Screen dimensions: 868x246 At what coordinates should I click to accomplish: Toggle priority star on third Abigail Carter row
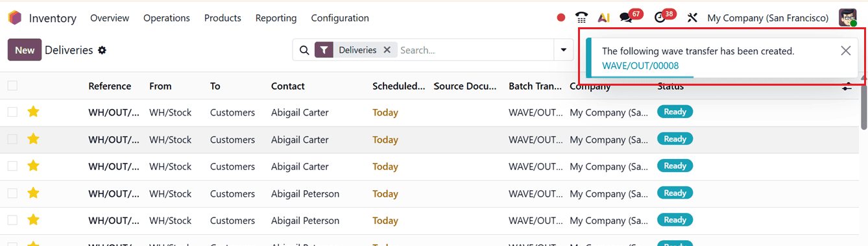click(33, 166)
